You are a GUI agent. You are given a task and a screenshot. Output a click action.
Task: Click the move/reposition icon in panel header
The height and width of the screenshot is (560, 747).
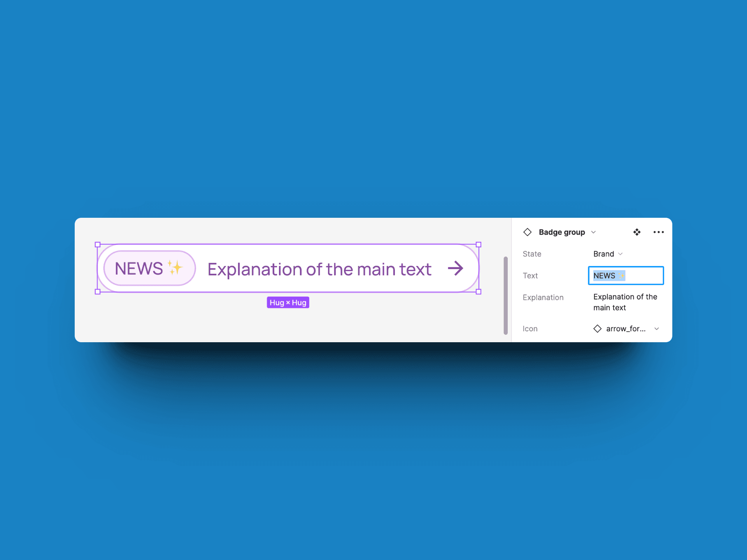637,231
